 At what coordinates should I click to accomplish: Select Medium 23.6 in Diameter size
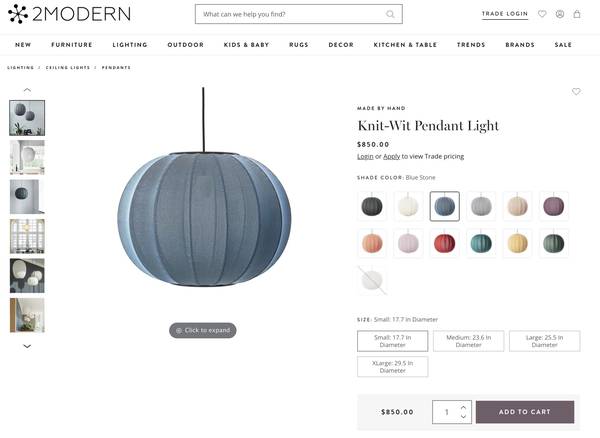[468, 341]
